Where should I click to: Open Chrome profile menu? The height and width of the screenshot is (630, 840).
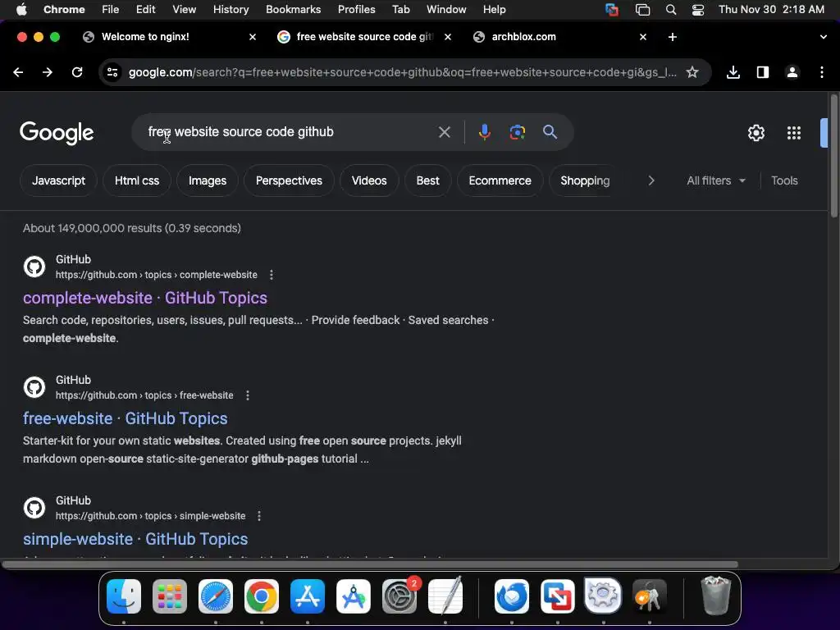click(x=792, y=72)
